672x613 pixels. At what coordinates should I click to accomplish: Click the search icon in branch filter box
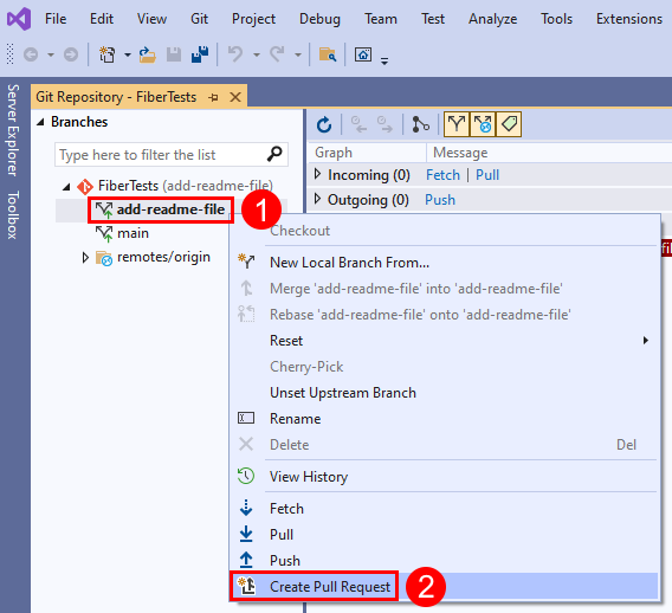click(x=275, y=154)
